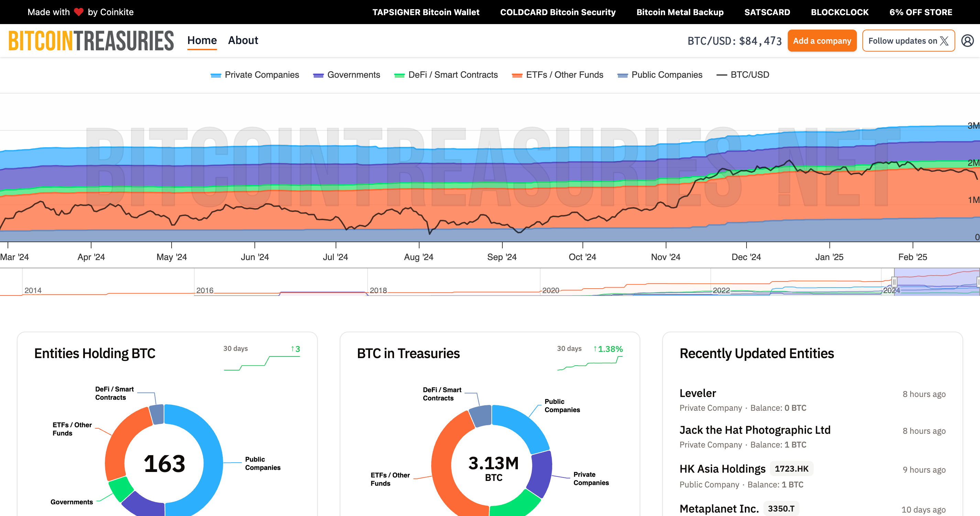This screenshot has height=516, width=980.
Task: Click the BTC/USD price ticker
Action: point(734,41)
